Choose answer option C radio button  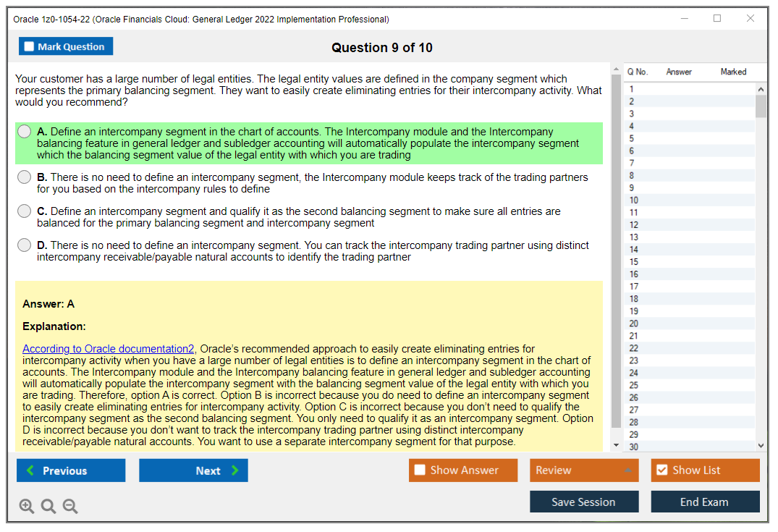point(25,211)
